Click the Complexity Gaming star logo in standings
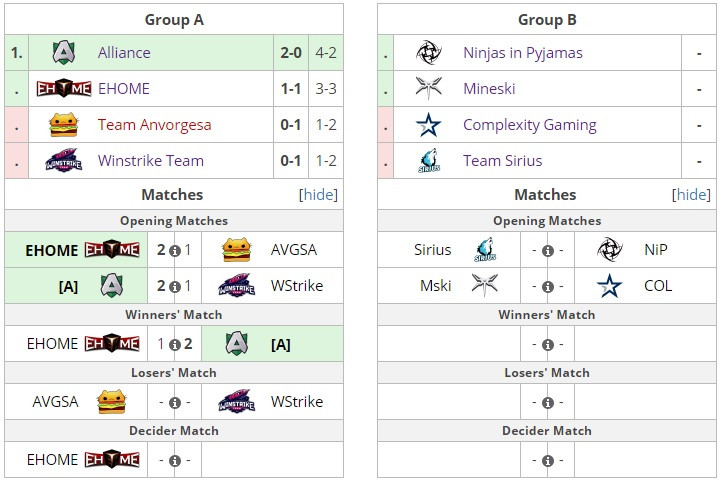Screen dimensions: 721x483 (x=429, y=125)
